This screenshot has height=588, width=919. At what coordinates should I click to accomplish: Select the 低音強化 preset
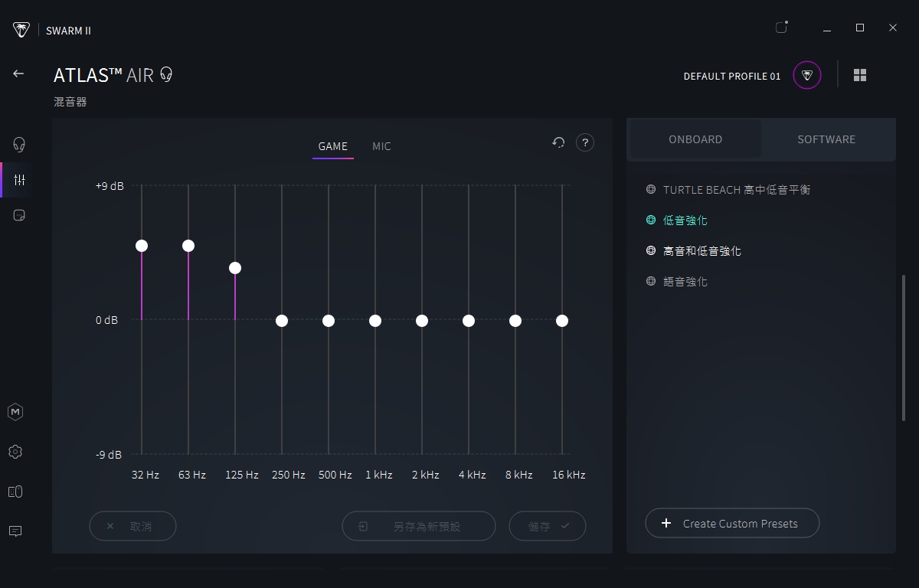click(x=685, y=220)
